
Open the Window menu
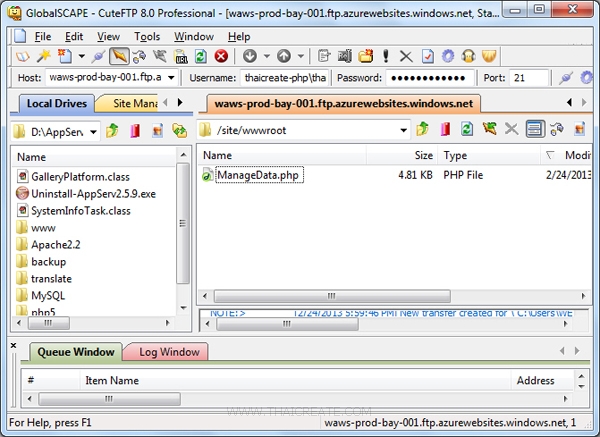tap(194, 37)
